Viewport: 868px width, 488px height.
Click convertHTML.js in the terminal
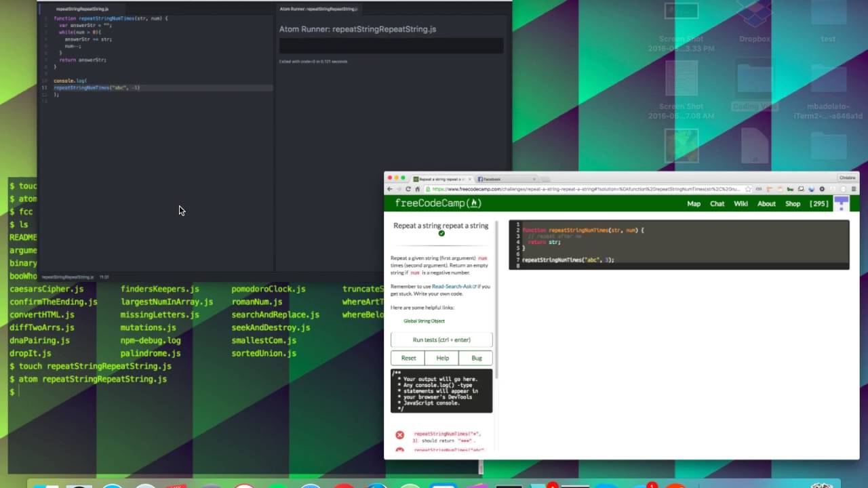(x=42, y=314)
